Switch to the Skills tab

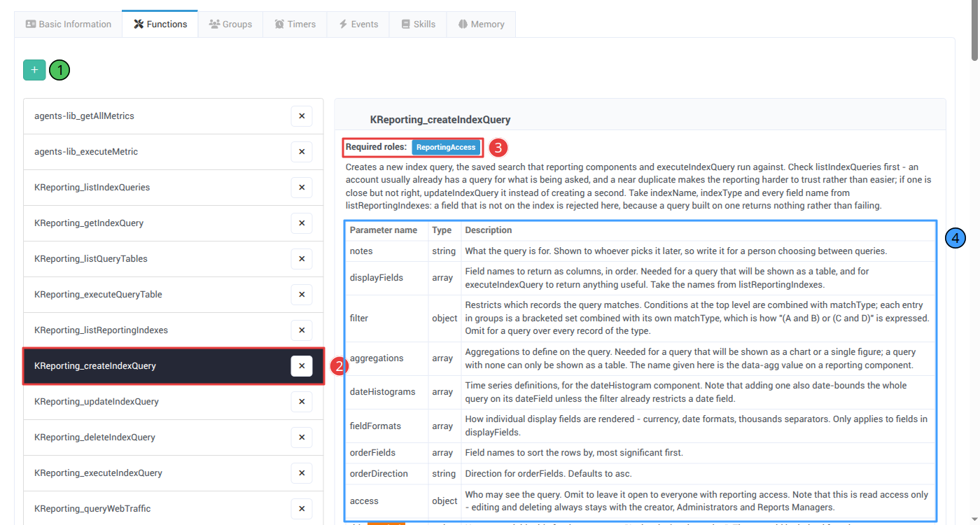pos(418,24)
